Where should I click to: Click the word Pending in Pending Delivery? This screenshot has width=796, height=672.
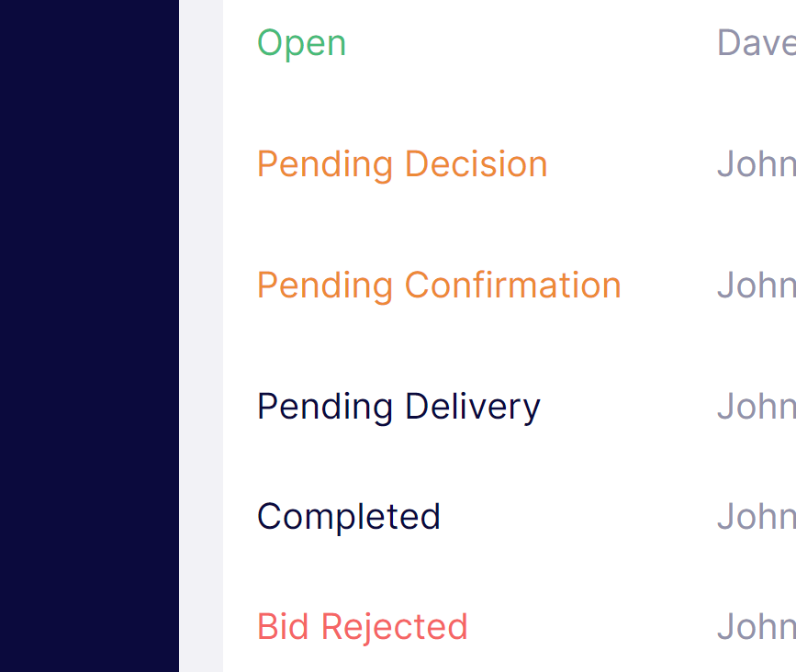[325, 407]
